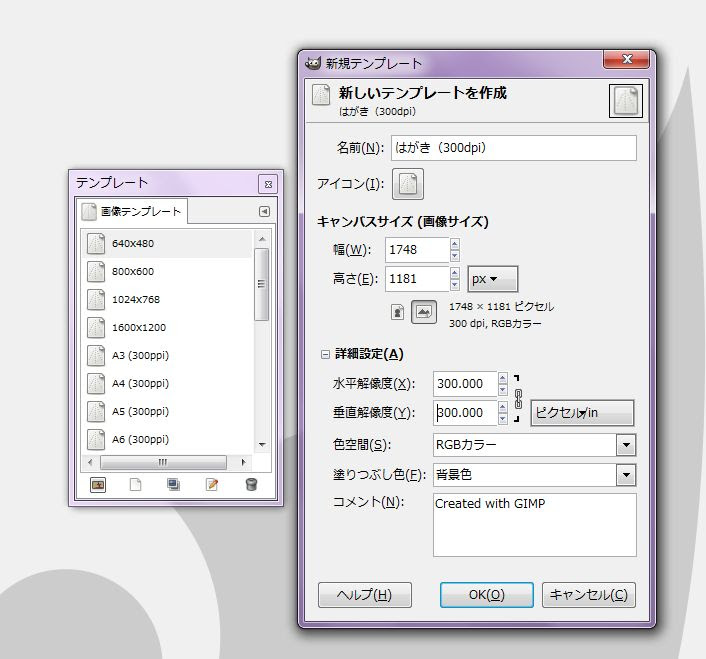
Task: Select the A3 (300ppi) row text
Action: pyautogui.click(x=140, y=356)
